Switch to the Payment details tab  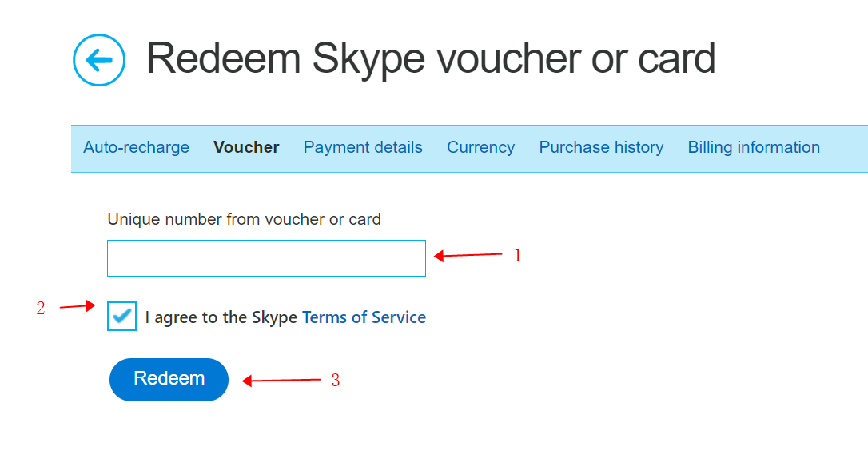coord(363,147)
